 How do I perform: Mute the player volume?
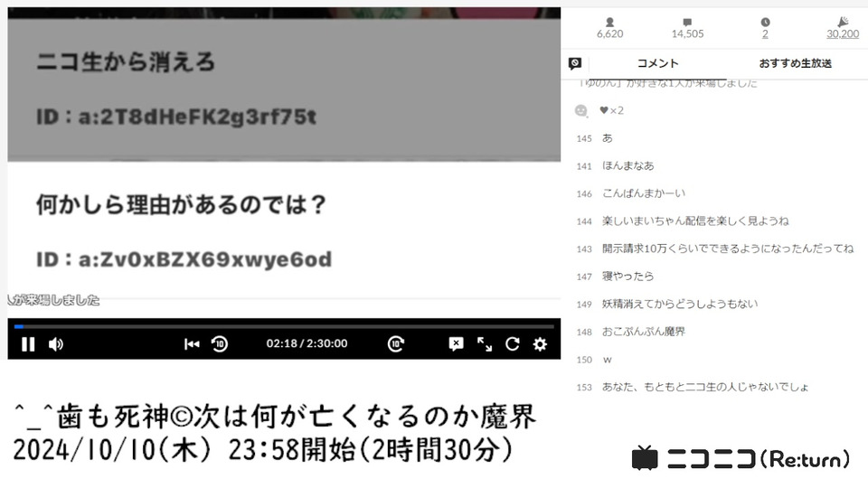pyautogui.click(x=56, y=344)
